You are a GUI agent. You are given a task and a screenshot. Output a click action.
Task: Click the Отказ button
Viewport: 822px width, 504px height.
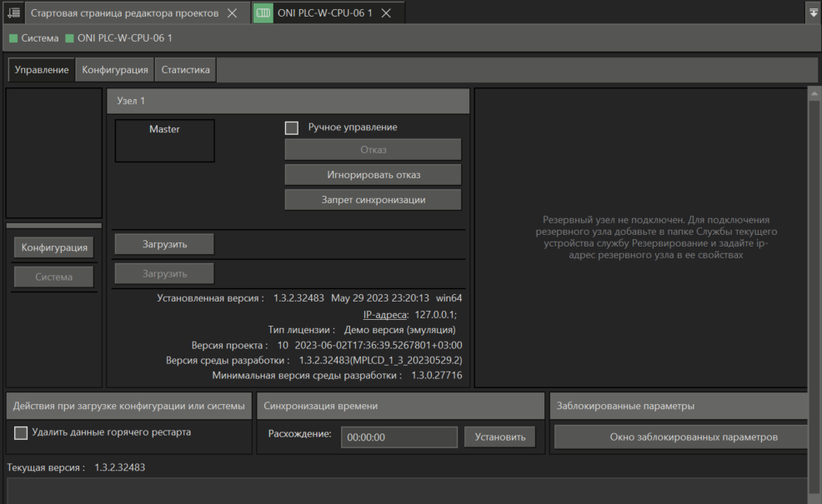[x=373, y=150]
